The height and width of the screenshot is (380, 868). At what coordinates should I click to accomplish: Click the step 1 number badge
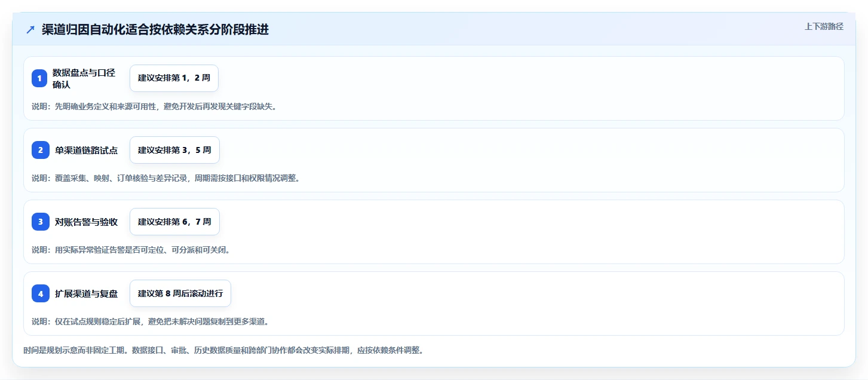(x=39, y=78)
